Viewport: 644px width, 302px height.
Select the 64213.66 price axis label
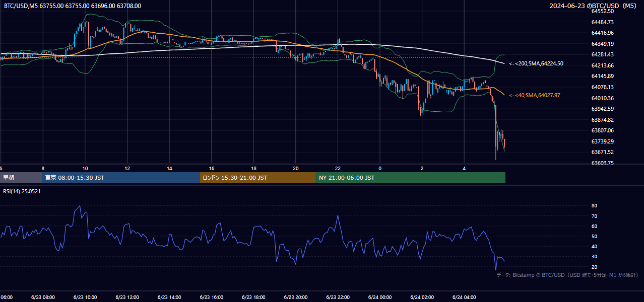[x=602, y=65]
